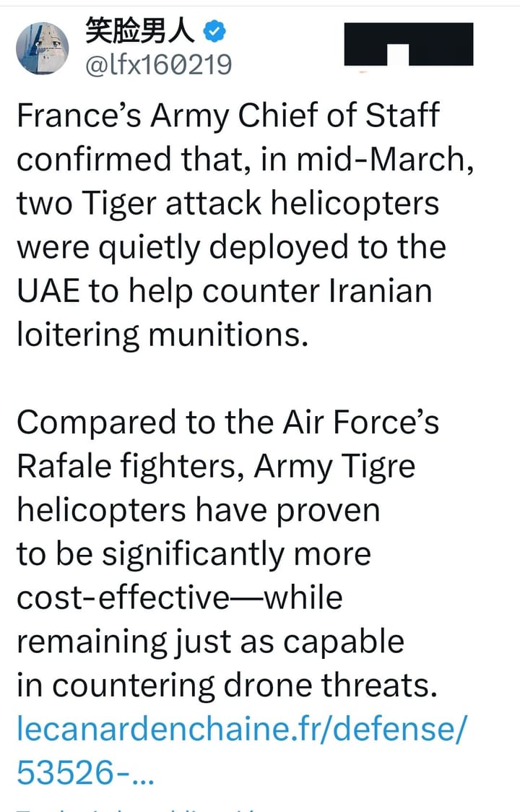The height and width of the screenshot is (812, 520).
Task: Open the lecanardenchaine.fr/defense link
Action: [242, 730]
